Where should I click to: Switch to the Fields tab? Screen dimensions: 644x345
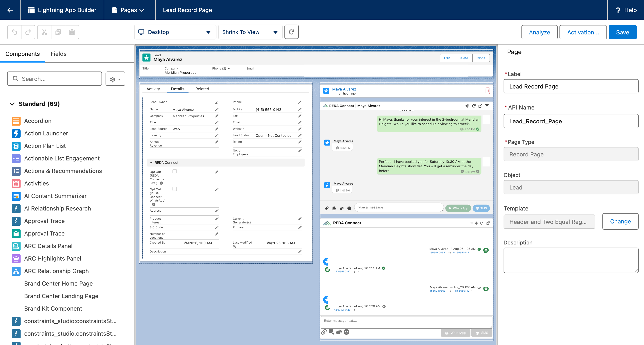[59, 54]
